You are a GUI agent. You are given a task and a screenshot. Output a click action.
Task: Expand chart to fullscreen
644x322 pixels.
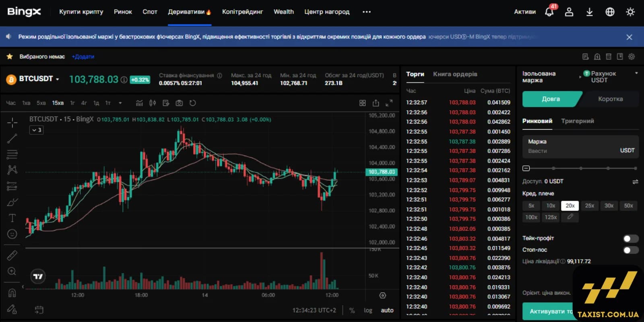click(x=389, y=103)
